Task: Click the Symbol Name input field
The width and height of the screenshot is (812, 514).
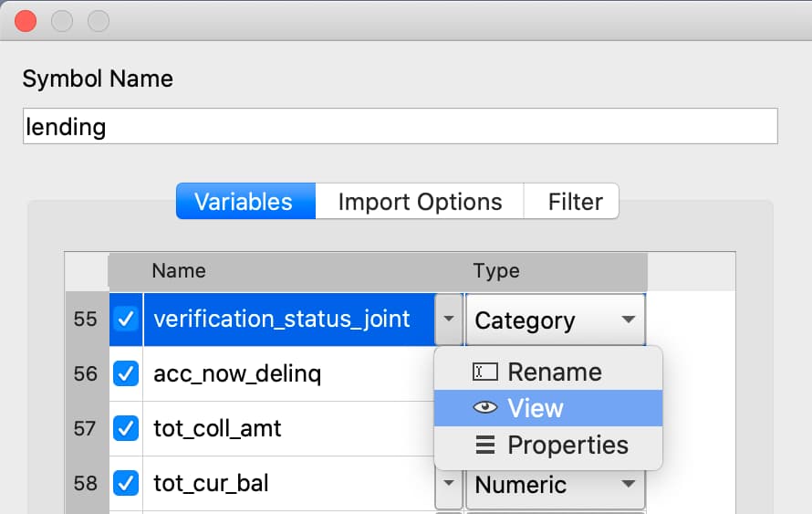Action: point(401,126)
